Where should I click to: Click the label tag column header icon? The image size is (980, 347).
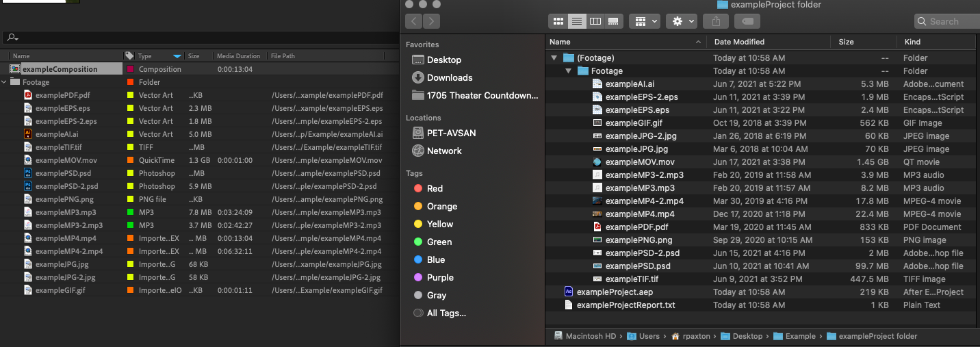point(130,55)
